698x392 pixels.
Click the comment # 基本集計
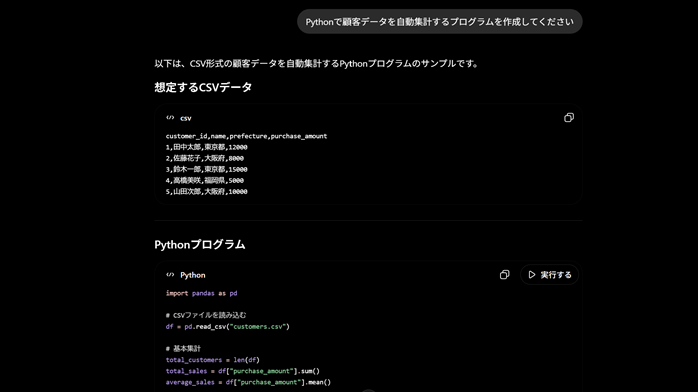pyautogui.click(x=183, y=348)
